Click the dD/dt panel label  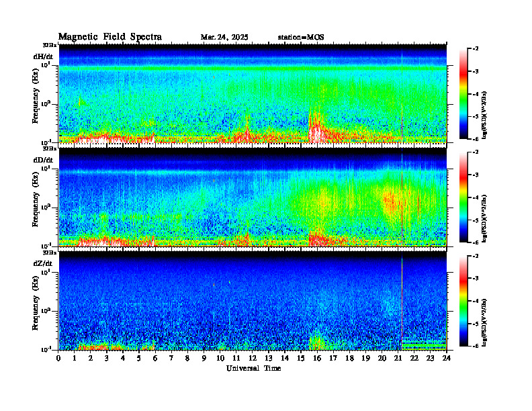click(x=43, y=160)
